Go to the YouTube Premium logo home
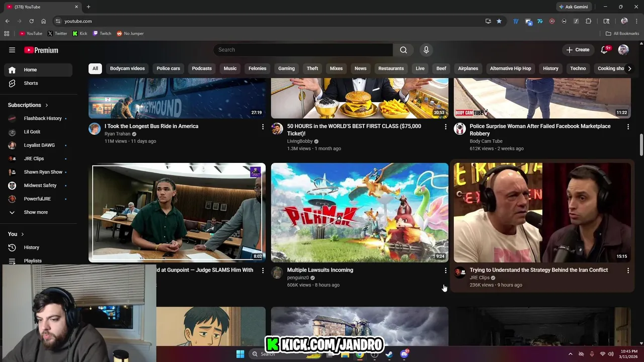 41,50
